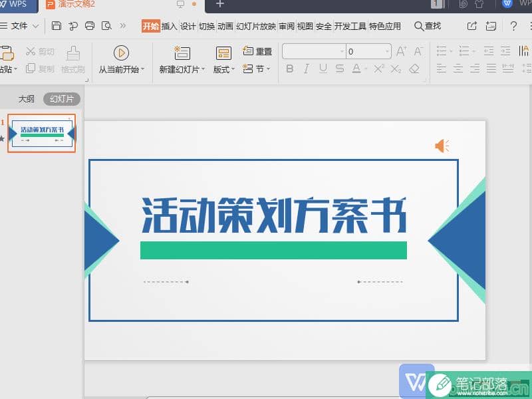
Task: Click the decrease font size icon
Action: pyautogui.click(x=418, y=52)
